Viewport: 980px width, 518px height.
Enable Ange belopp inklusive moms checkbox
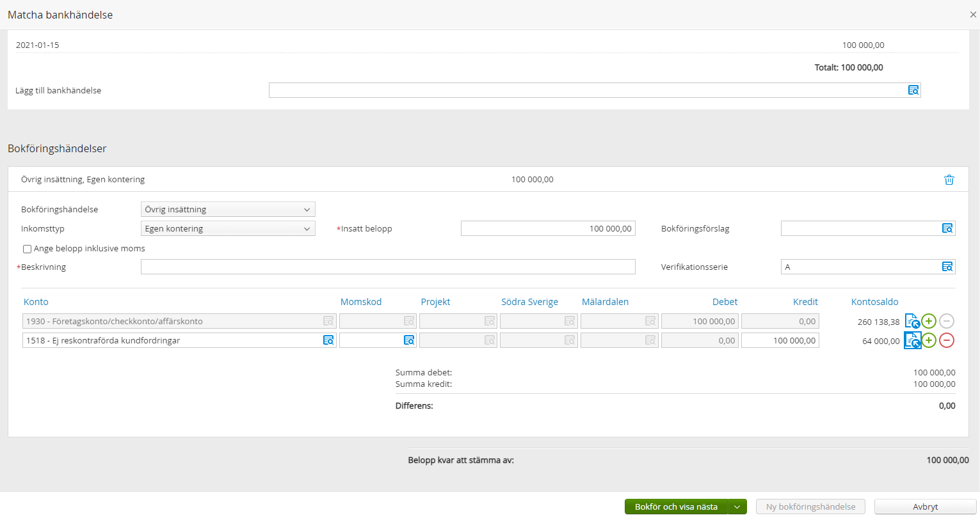pyautogui.click(x=27, y=249)
